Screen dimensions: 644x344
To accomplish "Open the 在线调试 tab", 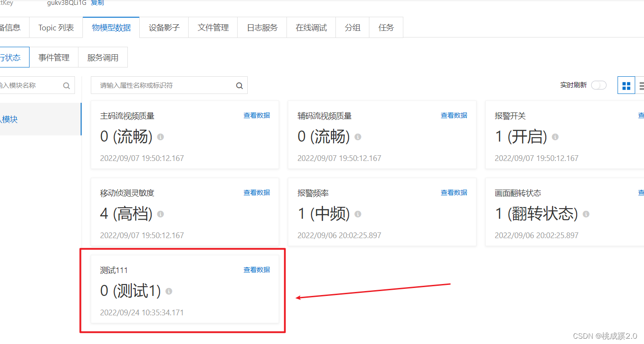I will coord(311,27).
